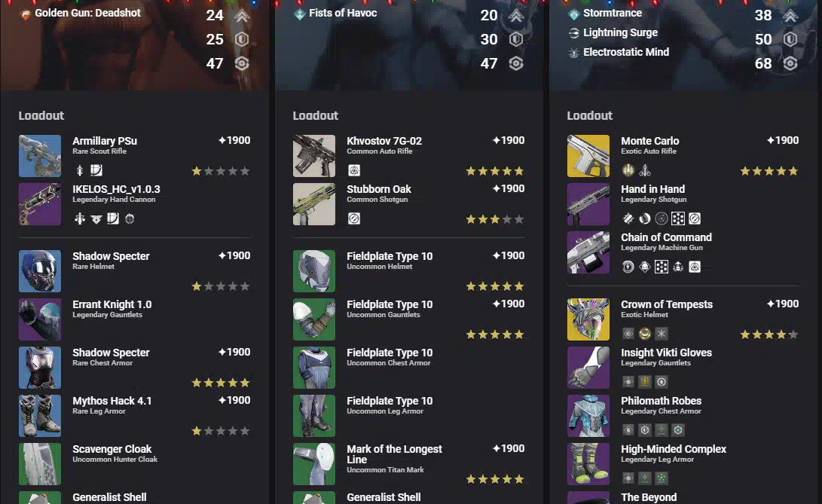The width and height of the screenshot is (822, 504).
Task: Click the Golden Gun: Deadshot subclass label
Action: 87,13
